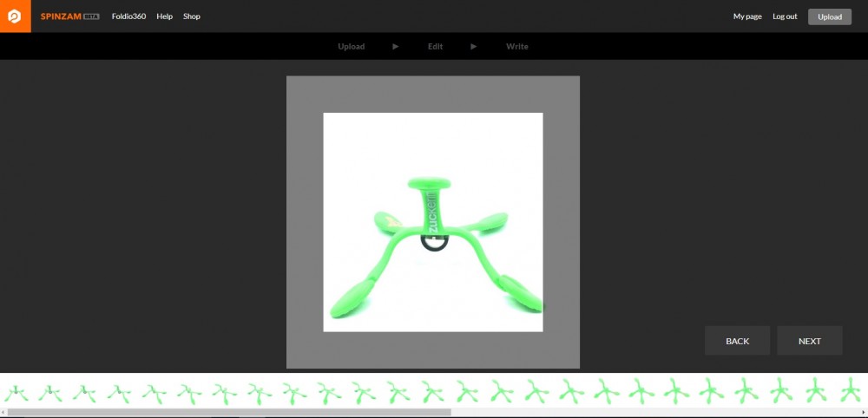Select the Write step in the progress bar
The width and height of the screenshot is (868, 418).
point(517,47)
